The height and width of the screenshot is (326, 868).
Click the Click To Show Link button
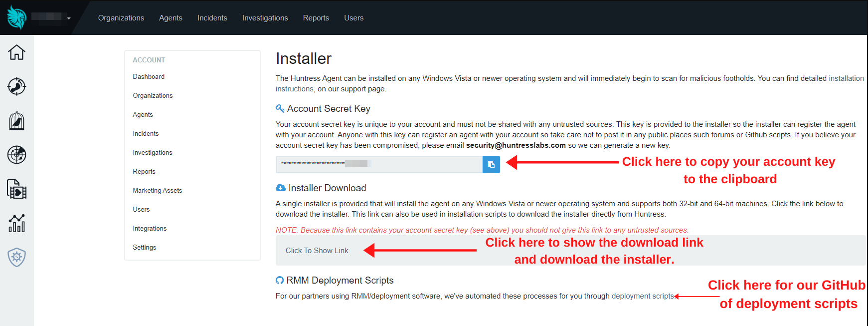point(317,251)
